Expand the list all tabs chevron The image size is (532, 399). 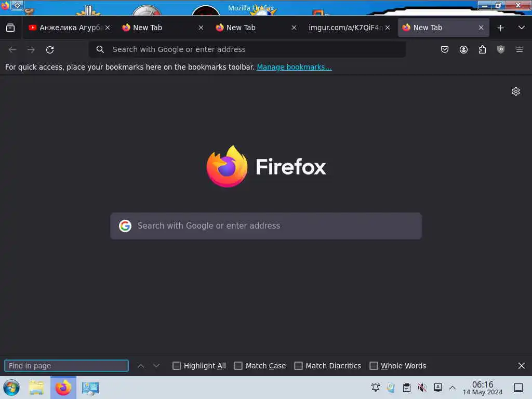(x=522, y=28)
